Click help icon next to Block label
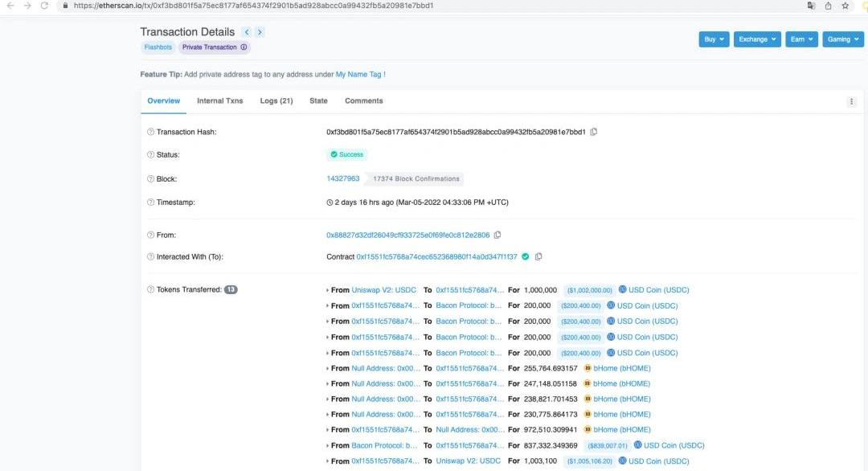Image resolution: width=868 pixels, height=471 pixels. pyautogui.click(x=150, y=179)
